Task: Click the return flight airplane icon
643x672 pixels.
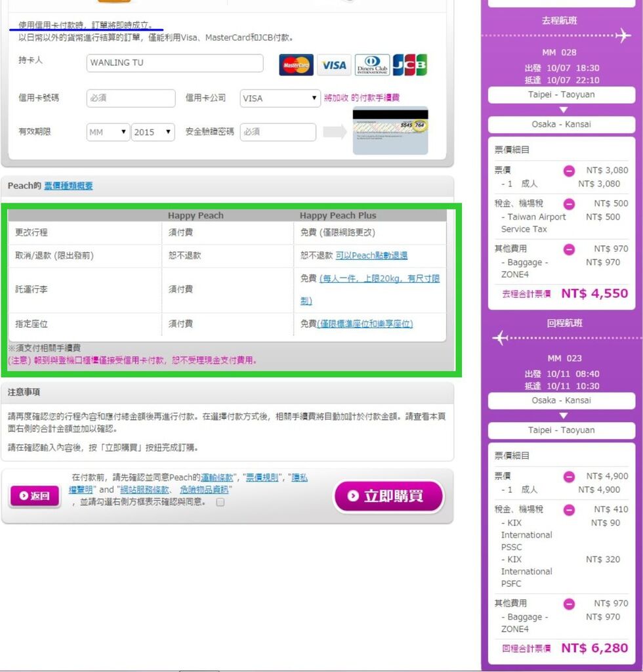Action: (x=500, y=338)
